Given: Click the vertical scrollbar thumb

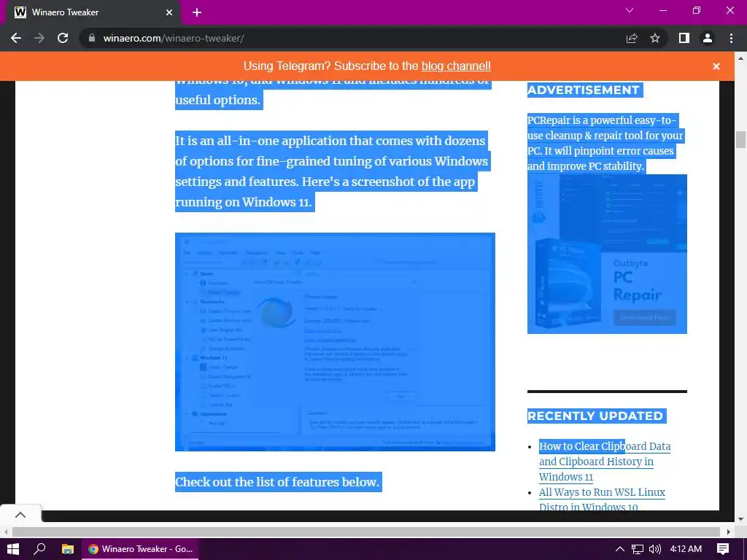Looking at the screenshot, I should [740, 139].
